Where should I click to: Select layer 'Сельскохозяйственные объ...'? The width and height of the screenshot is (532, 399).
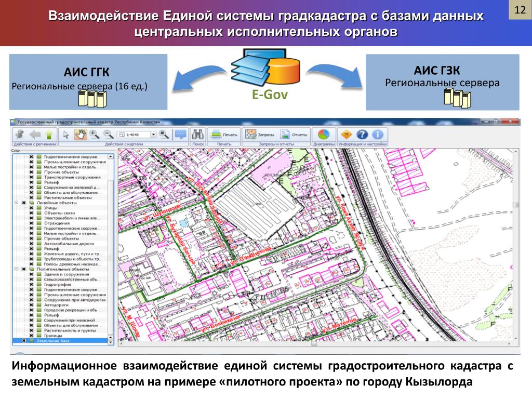coord(72,279)
